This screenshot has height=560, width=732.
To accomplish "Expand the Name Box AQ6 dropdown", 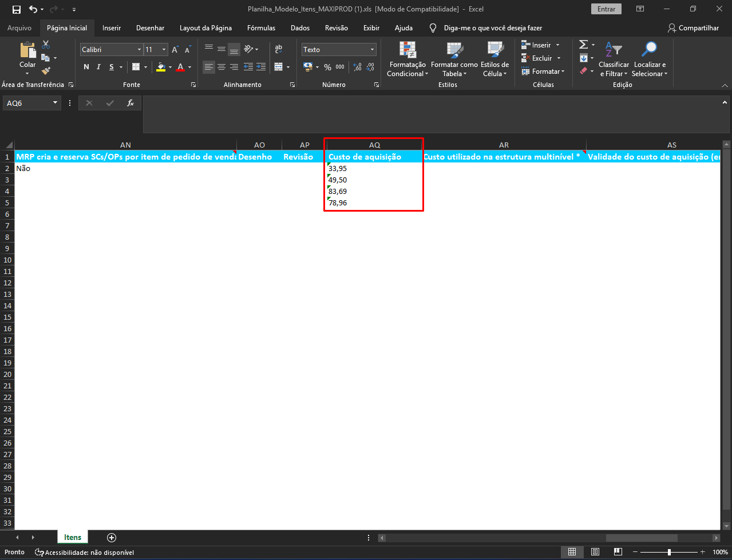I will click(x=56, y=103).
